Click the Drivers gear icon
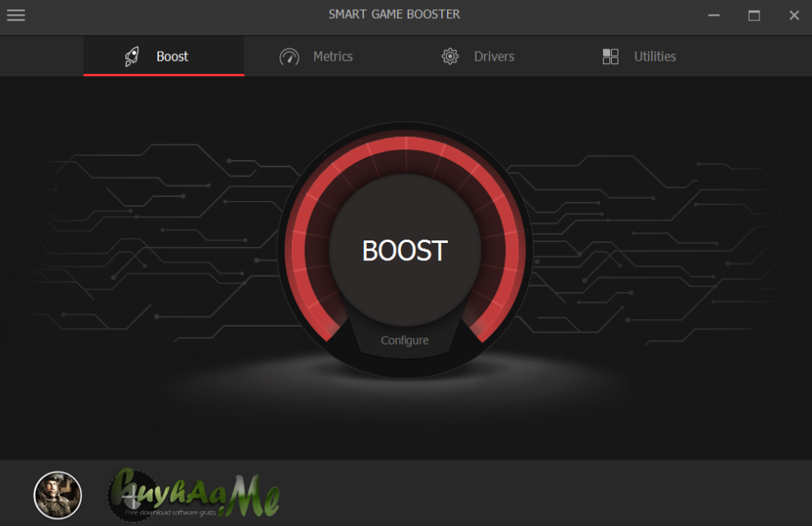This screenshot has height=526, width=812. pyautogui.click(x=450, y=56)
